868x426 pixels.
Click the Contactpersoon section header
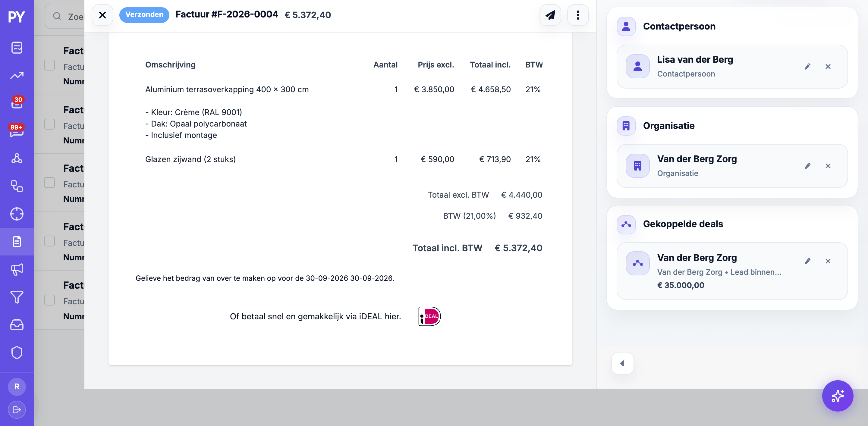tap(679, 26)
